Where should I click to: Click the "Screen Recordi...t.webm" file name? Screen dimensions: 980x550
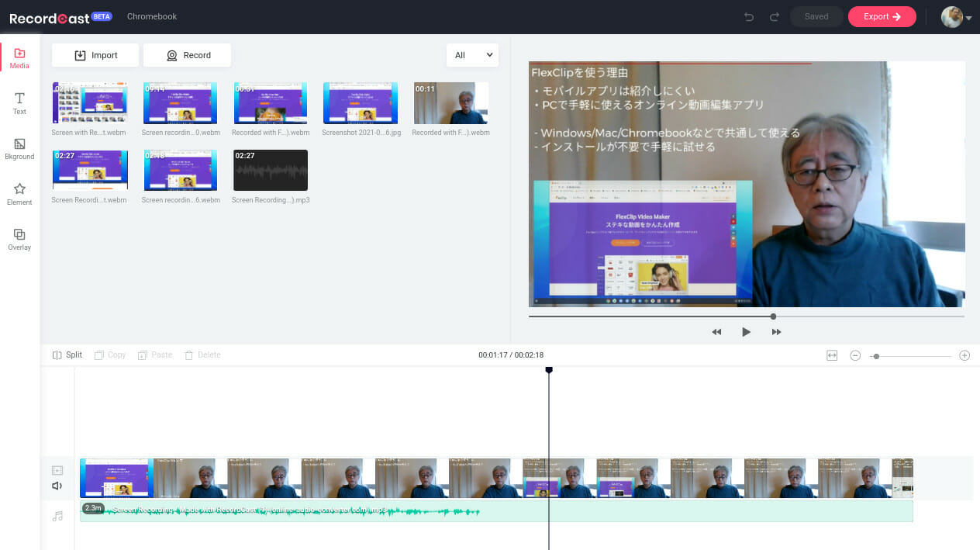(89, 200)
